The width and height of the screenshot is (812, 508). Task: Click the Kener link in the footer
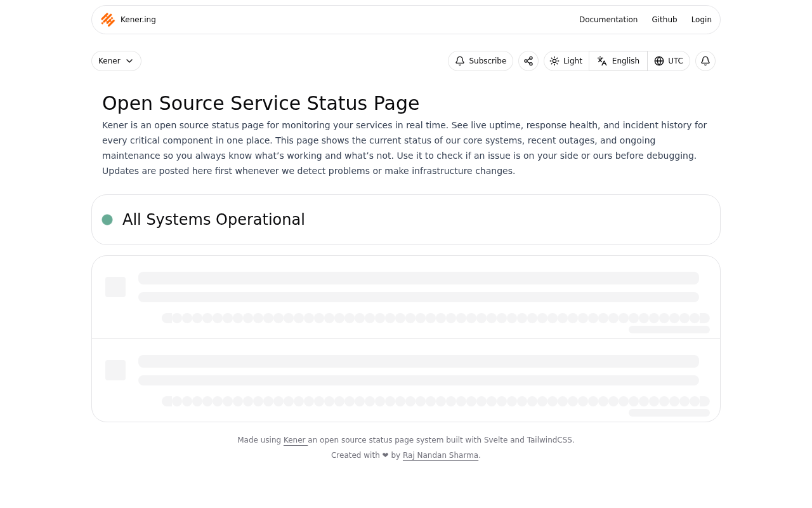click(294, 439)
